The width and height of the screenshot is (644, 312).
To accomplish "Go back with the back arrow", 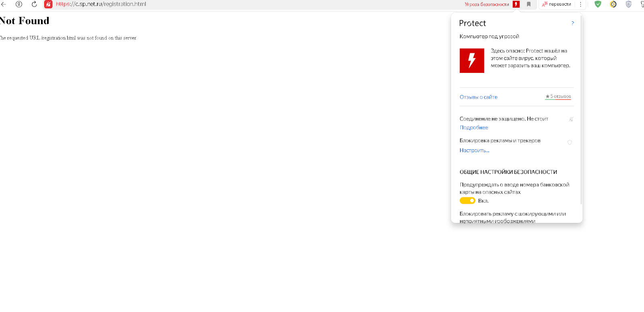I will tap(4, 4).
